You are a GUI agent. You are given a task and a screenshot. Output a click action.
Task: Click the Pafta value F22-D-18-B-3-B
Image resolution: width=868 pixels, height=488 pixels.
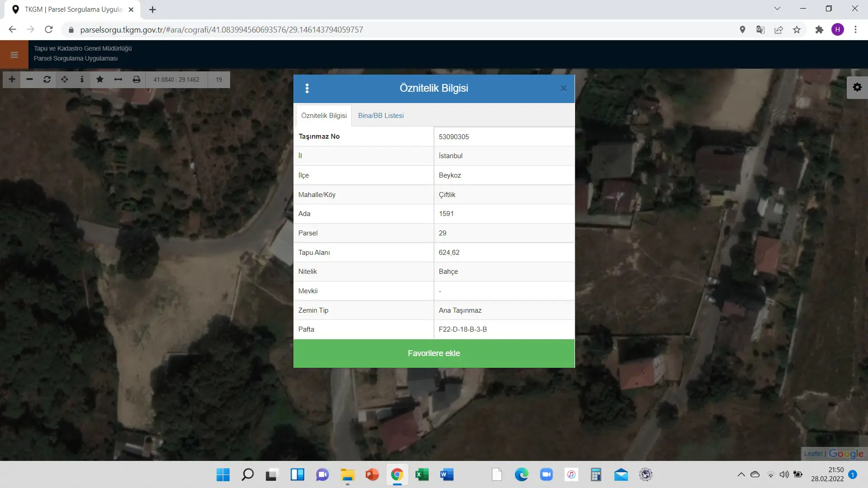point(462,329)
